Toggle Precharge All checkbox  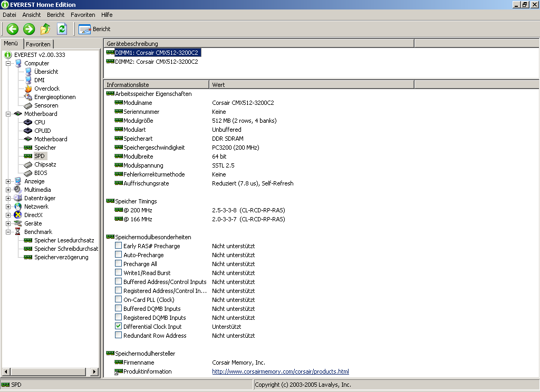point(118,263)
